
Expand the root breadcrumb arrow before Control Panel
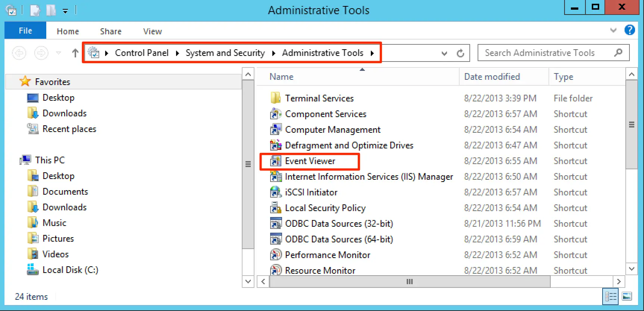[x=107, y=53]
